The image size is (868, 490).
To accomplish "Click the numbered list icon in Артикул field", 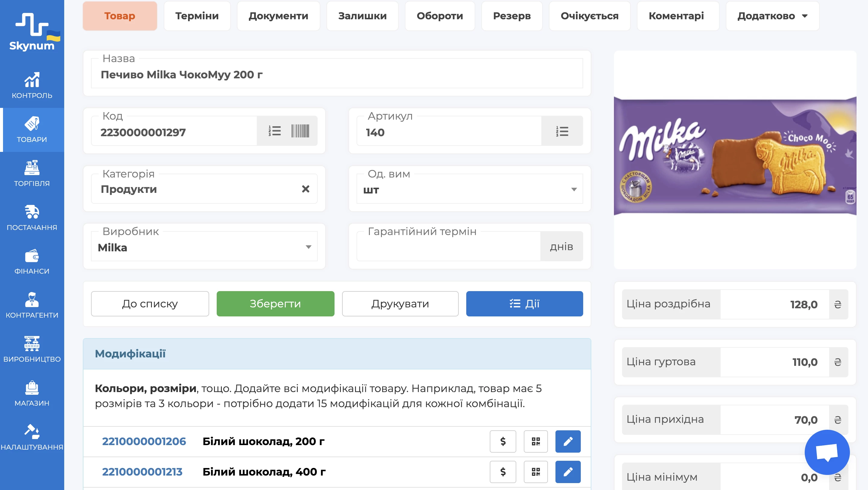I will point(562,131).
